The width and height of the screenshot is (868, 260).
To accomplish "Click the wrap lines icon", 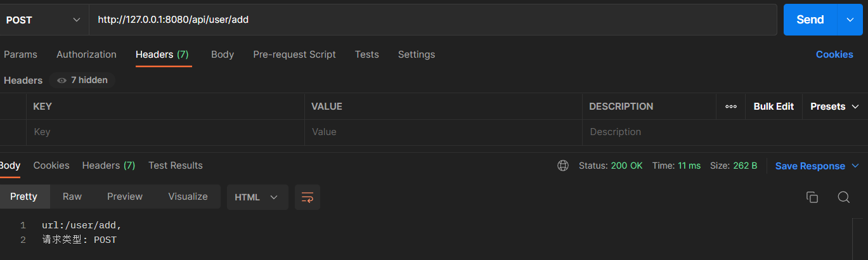I will 308,197.
